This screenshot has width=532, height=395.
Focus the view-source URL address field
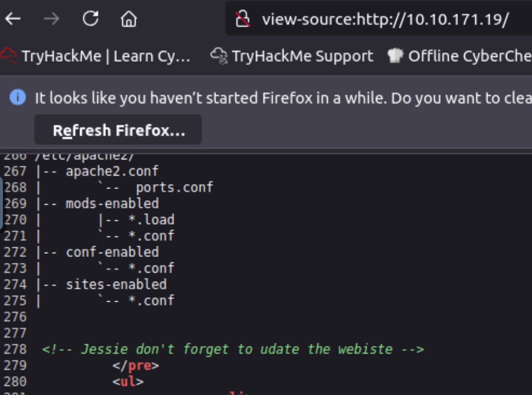(385, 19)
